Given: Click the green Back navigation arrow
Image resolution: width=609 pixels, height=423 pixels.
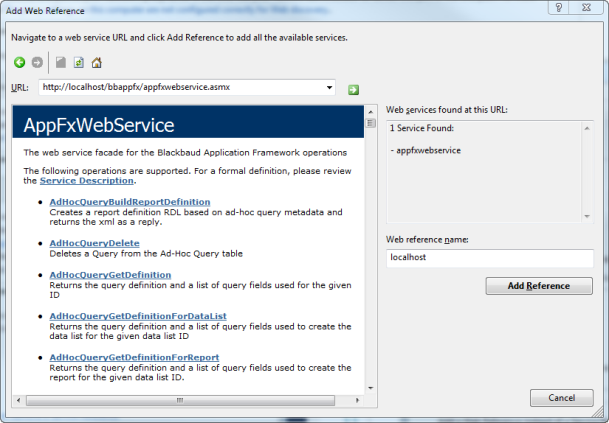Looking at the screenshot, I should pos(19,63).
